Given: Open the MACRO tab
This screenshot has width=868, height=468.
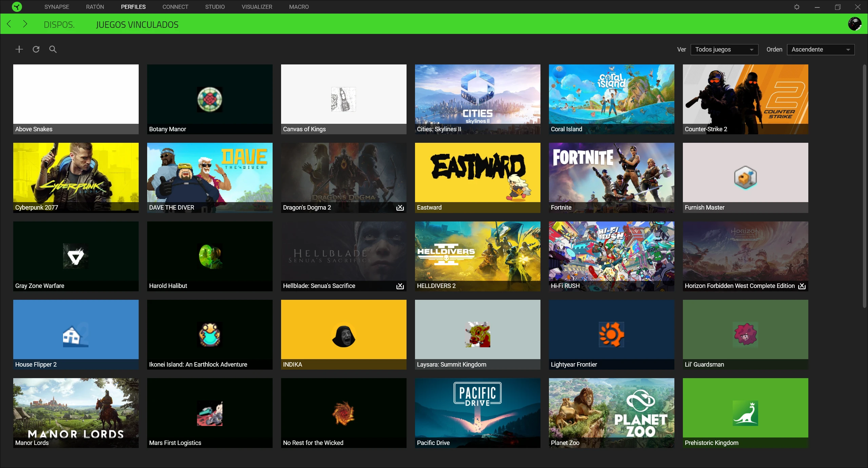Looking at the screenshot, I should (299, 7).
